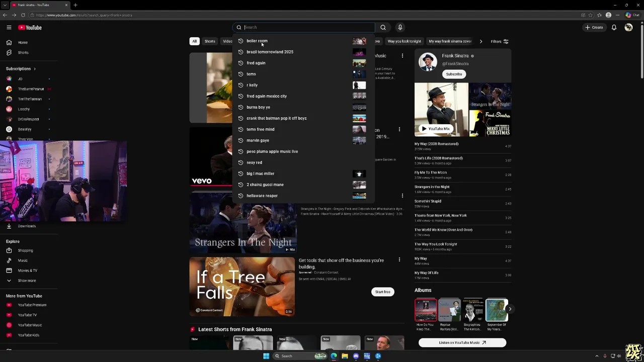This screenshot has width=644, height=362.
Task: Open File Explorer from the taskbar
Action: (x=345, y=356)
